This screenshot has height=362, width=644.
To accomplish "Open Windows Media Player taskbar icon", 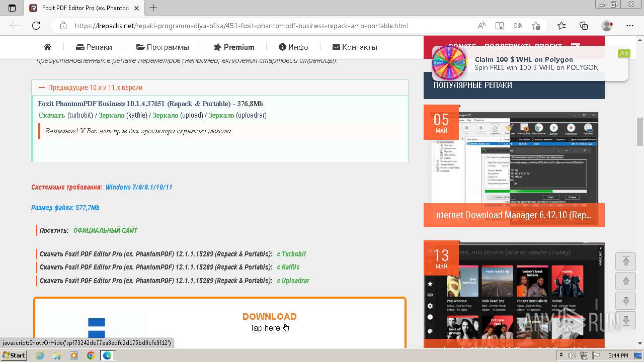I will tap(74, 355).
